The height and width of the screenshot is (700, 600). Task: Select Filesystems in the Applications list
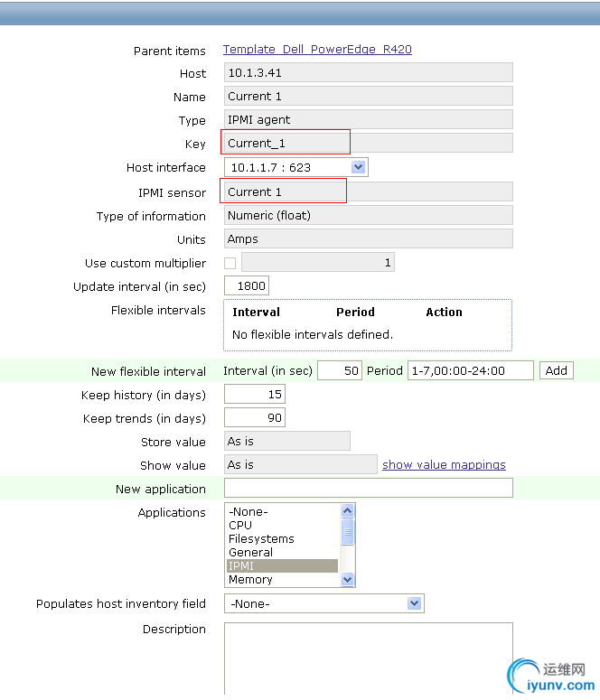point(282,539)
